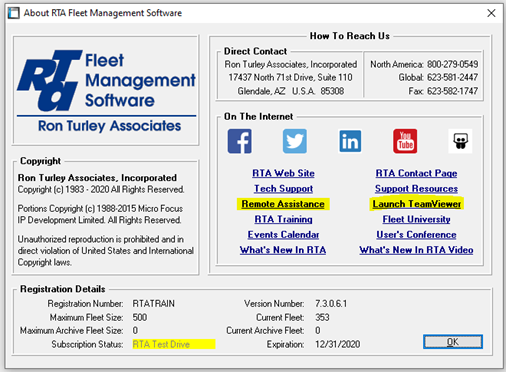Open the RTA Contact Page link
Screen dimensions: 506x372
(x=416, y=173)
